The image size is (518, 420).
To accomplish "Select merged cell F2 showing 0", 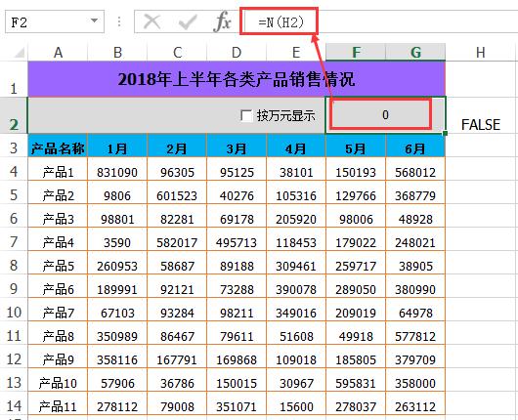I will (385, 115).
